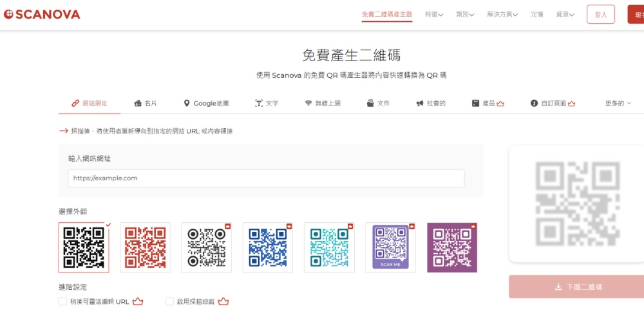The height and width of the screenshot is (322, 644).
Task: Expand the 解決方案 menu
Action: (x=502, y=14)
